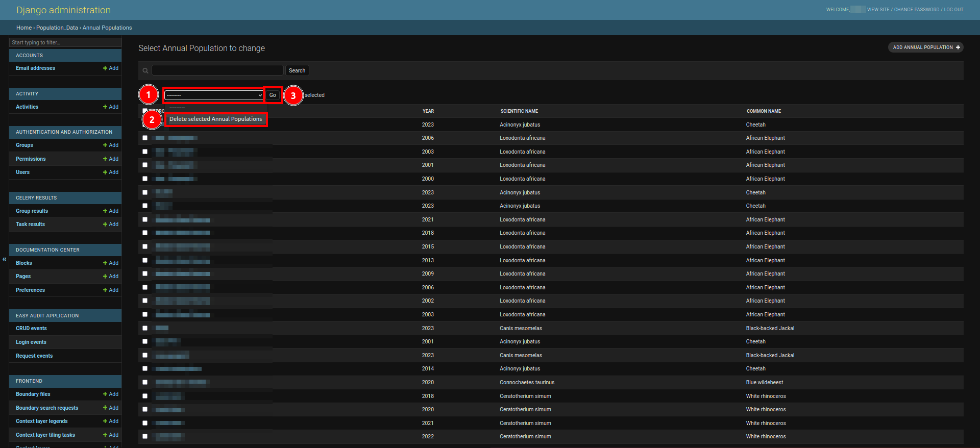This screenshot has height=448, width=980.
Task: Add a new Permissions entry
Action: click(x=111, y=159)
